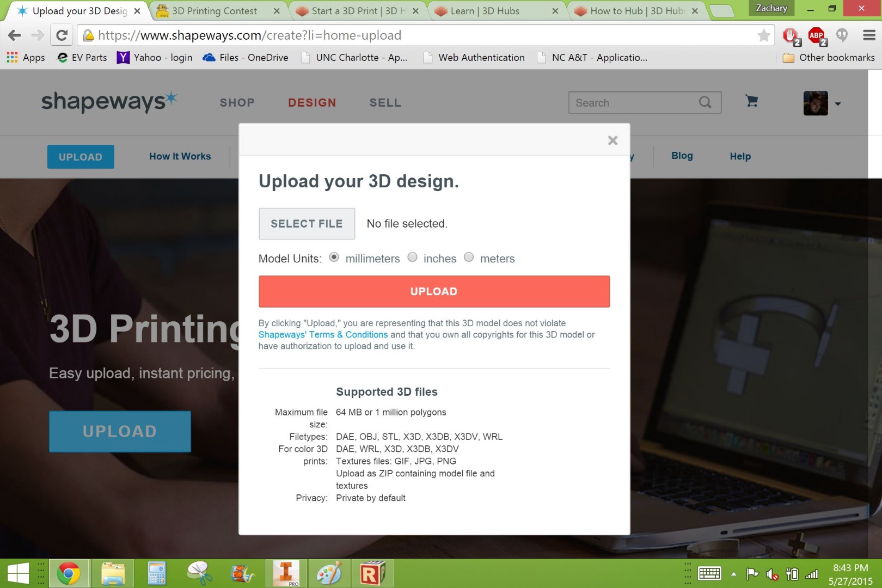The height and width of the screenshot is (588, 882).
Task: Click the large UPLOAD hero button
Action: (120, 431)
